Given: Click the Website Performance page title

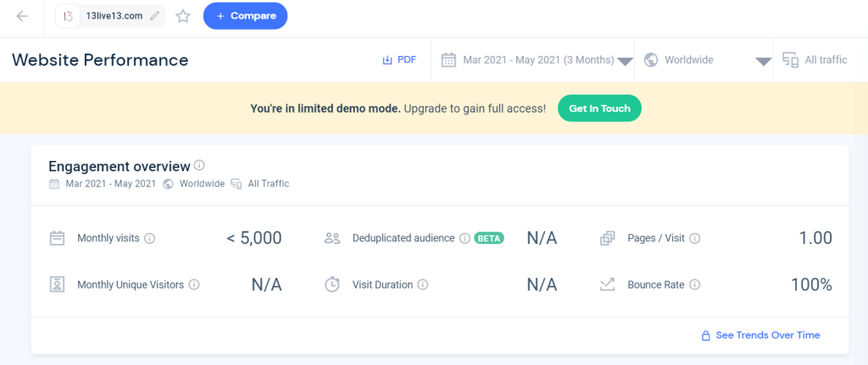Looking at the screenshot, I should point(100,60).
